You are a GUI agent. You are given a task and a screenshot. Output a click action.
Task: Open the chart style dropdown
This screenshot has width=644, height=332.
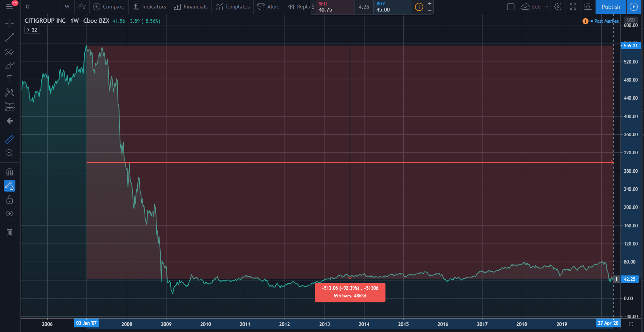pos(82,7)
